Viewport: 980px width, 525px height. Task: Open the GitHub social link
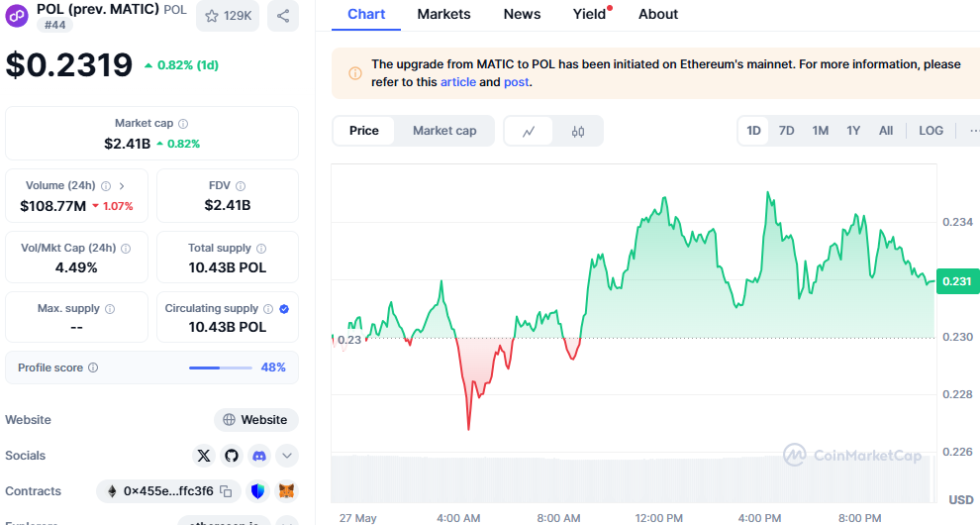tap(232, 456)
